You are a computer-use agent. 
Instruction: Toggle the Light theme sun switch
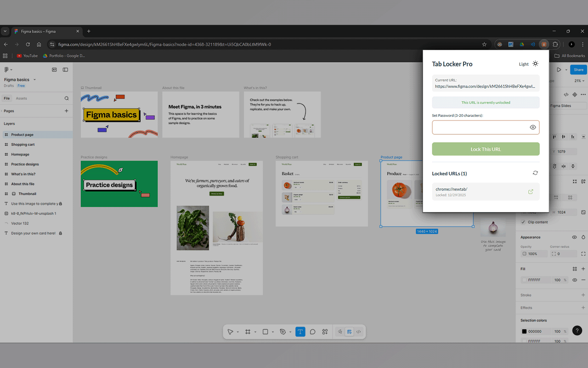[535, 64]
